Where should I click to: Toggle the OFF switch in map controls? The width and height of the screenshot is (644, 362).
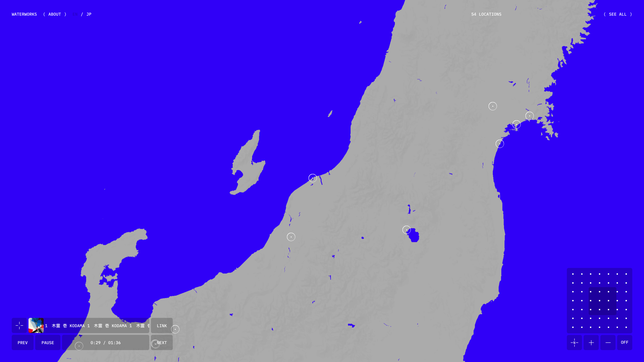(624, 342)
